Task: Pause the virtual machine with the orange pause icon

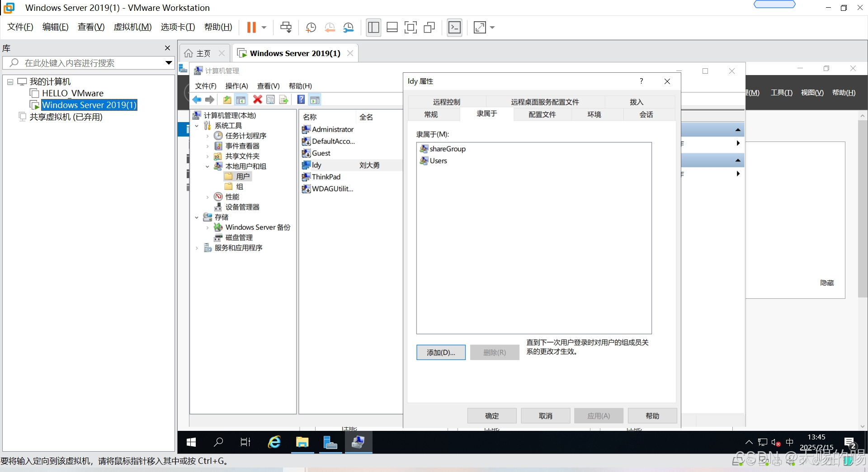Action: 251,28
